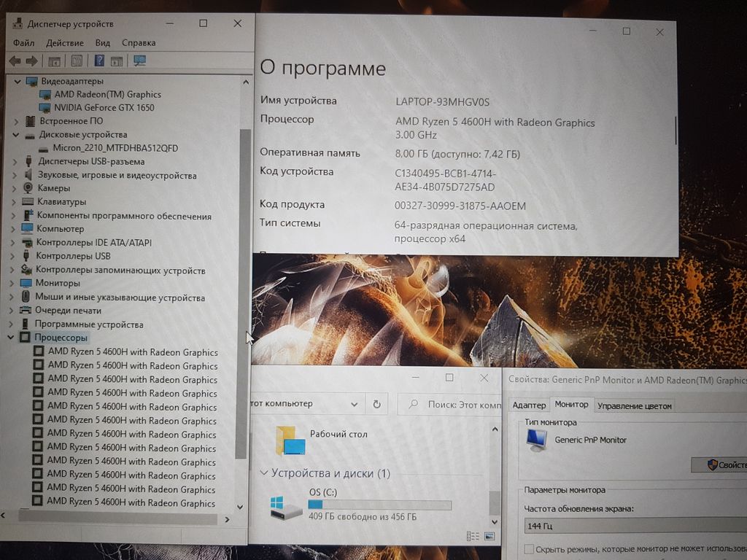This screenshot has height=560, width=747.
Task: Expand the Мониторы device category
Action: click(16, 283)
